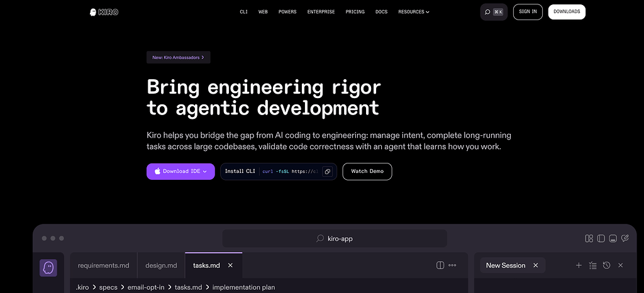
Task: Go to the ENTERPRISE nav item
Action: (321, 12)
